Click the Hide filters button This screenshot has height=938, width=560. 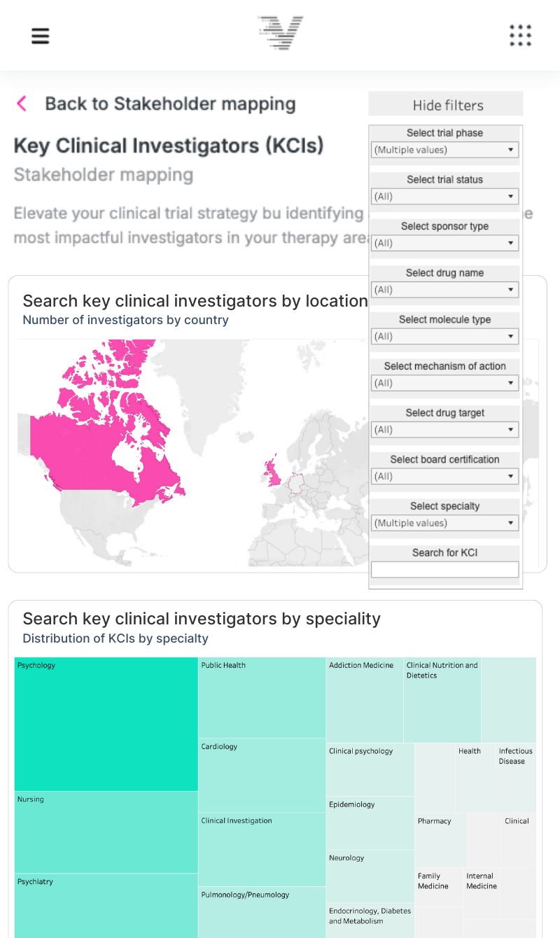pyautogui.click(x=446, y=105)
